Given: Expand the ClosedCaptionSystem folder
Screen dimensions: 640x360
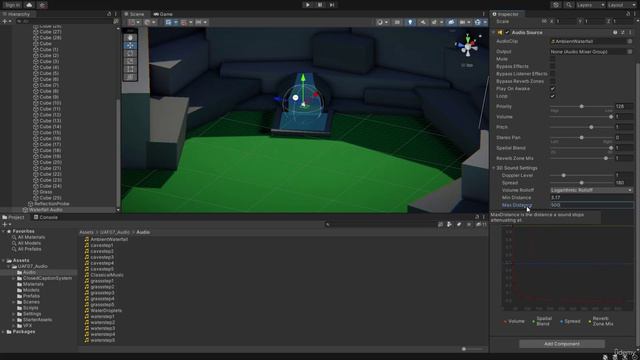Looking at the screenshot, I should pos(13,278).
